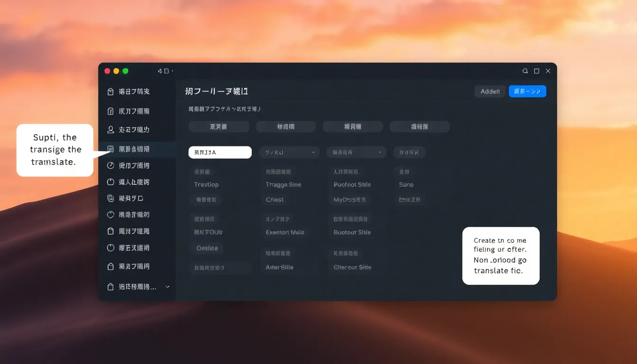637x364 pixels.
Task: Select the rightmost pill tab under the heading
Action: point(419,127)
